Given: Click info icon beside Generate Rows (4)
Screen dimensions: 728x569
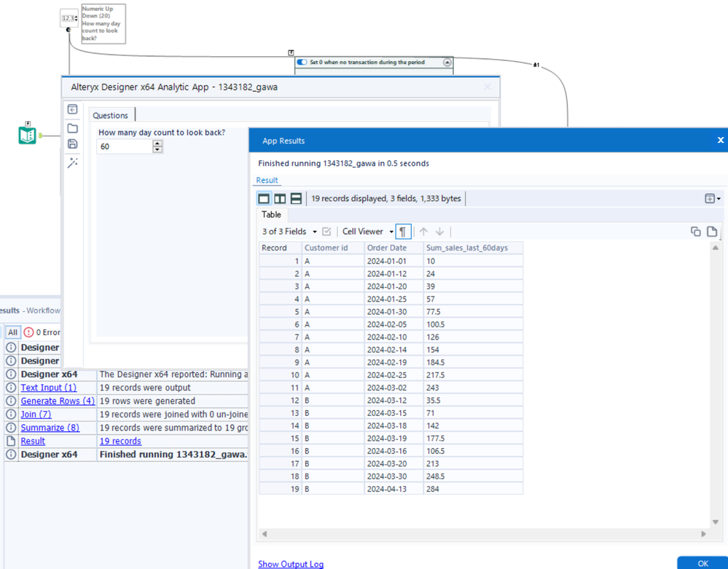Looking at the screenshot, I should pyautogui.click(x=11, y=401).
